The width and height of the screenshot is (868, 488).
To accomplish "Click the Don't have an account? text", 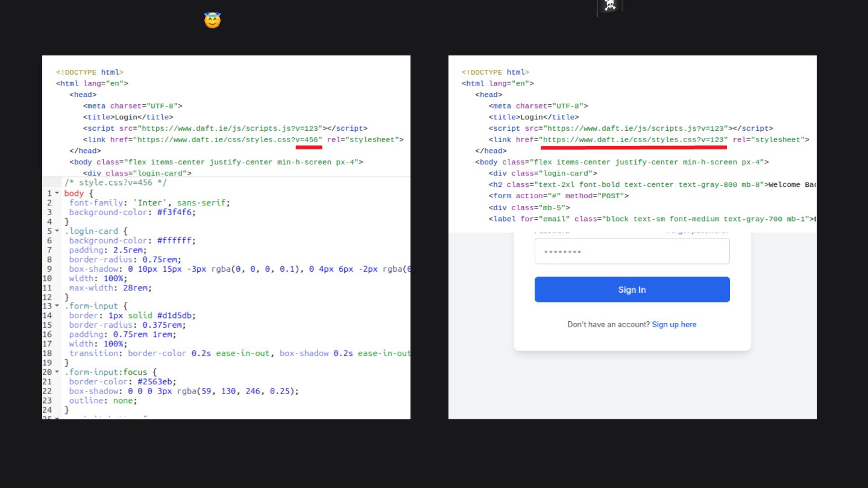I will pos(608,325).
